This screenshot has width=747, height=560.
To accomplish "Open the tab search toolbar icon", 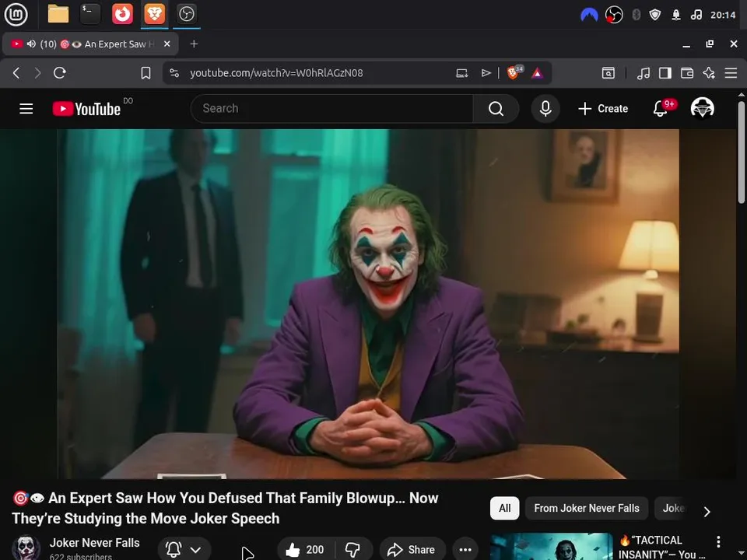I will point(608,73).
